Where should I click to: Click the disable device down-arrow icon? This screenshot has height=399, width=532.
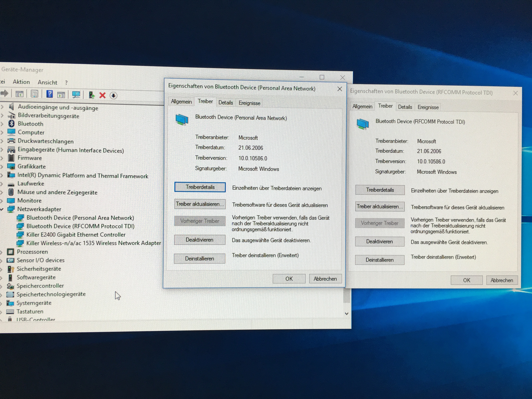pyautogui.click(x=113, y=96)
